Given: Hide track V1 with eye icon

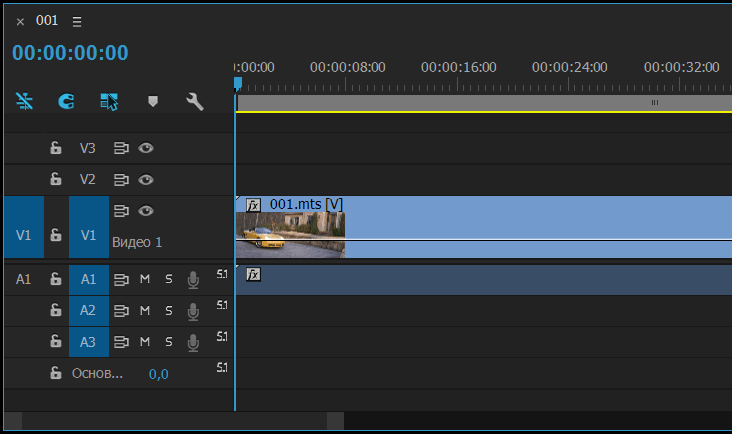Looking at the screenshot, I should (x=146, y=211).
